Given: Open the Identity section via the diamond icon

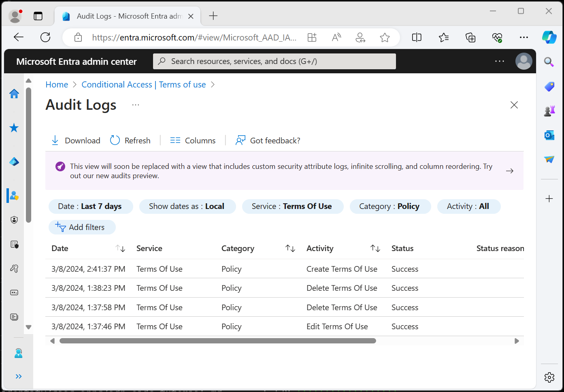Looking at the screenshot, I should (x=14, y=161).
